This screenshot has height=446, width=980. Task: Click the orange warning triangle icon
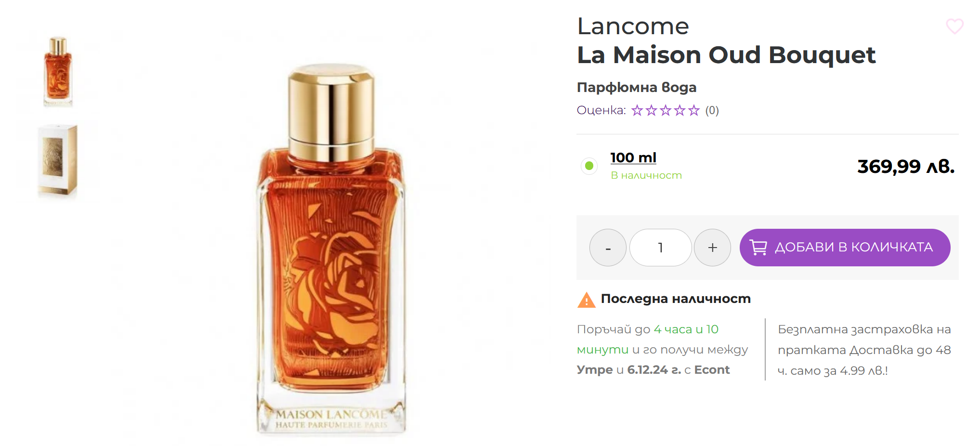587,300
